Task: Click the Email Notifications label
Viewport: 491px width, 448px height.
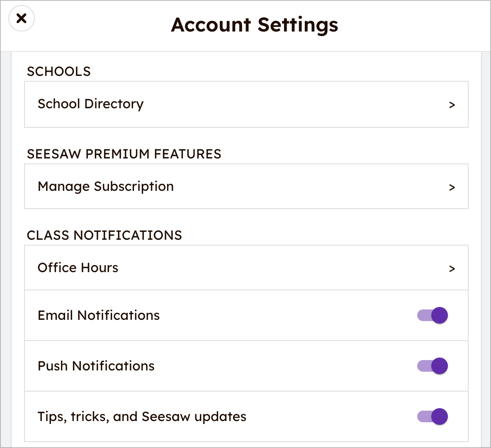Action: (x=99, y=316)
